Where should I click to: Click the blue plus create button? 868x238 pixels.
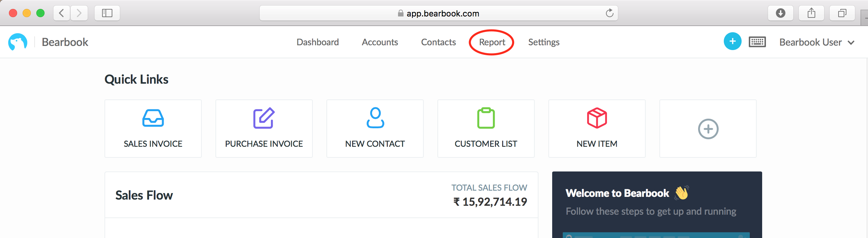click(733, 41)
